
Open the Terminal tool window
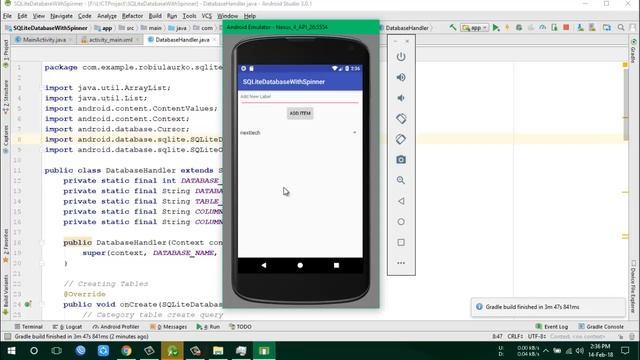(x=29, y=327)
